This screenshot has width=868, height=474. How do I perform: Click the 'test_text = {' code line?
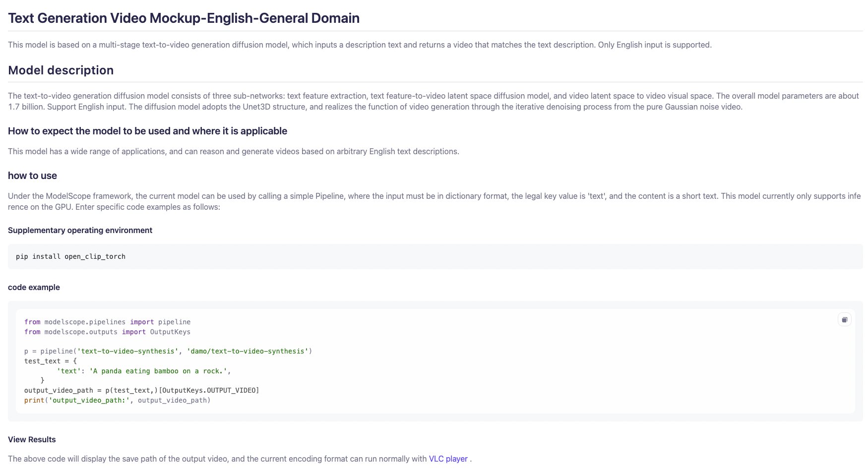[x=51, y=361]
